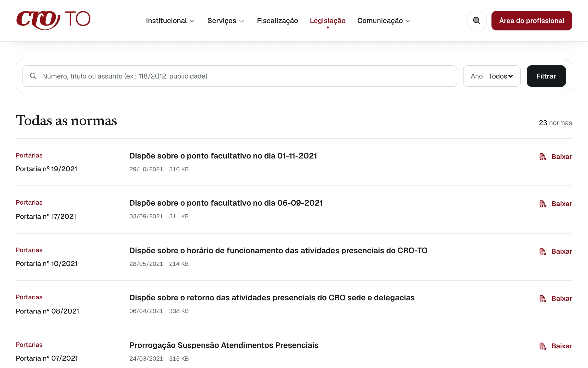Open title about ponto facultativo 01-11-2021
This screenshot has width=588, height=368.
[x=223, y=156]
